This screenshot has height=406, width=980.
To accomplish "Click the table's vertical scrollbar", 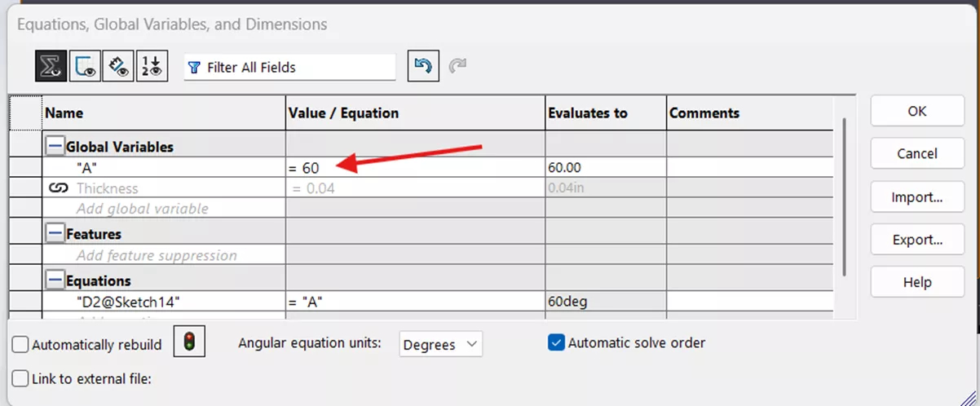I will (845, 196).
